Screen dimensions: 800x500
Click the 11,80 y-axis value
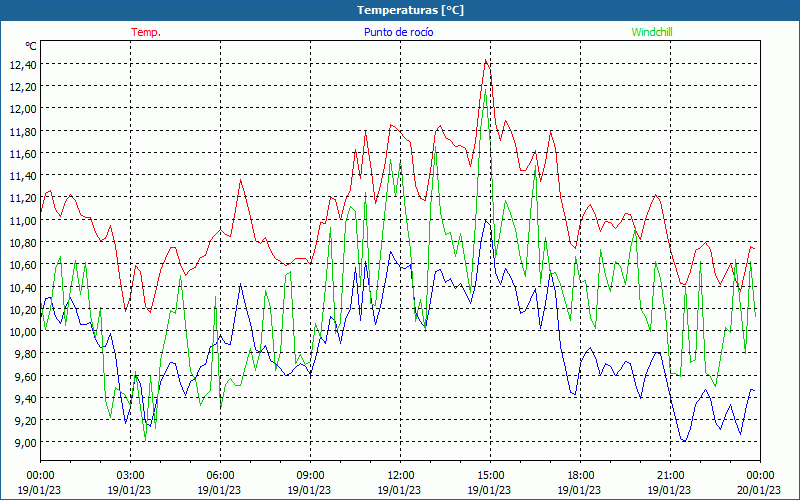[23, 132]
